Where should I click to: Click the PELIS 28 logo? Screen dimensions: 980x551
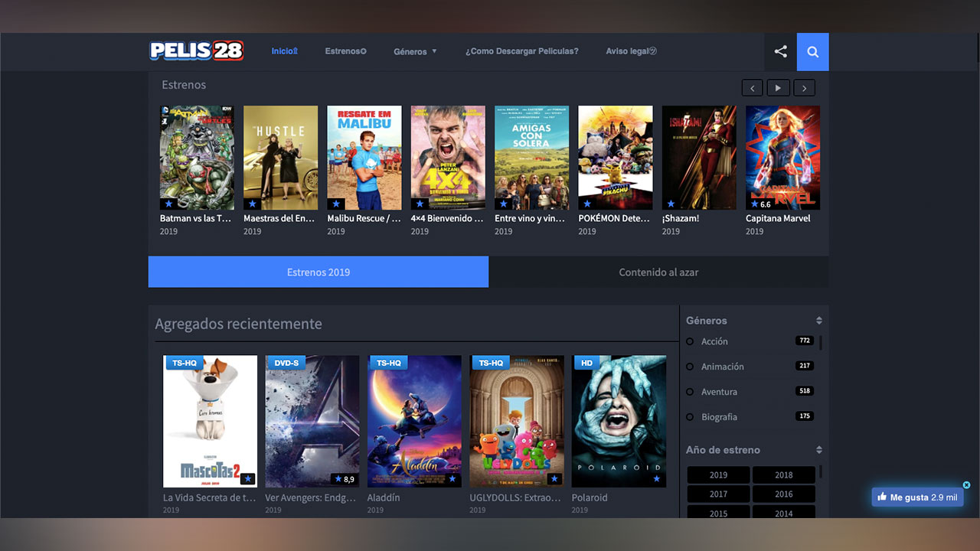pyautogui.click(x=197, y=51)
